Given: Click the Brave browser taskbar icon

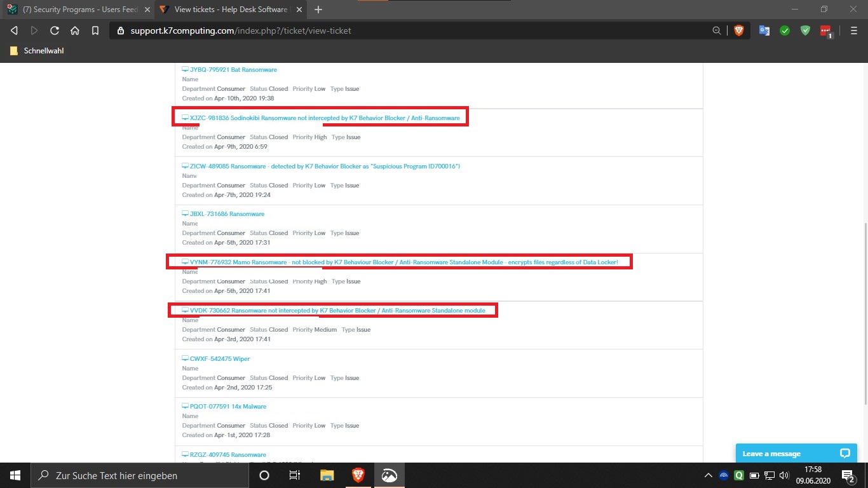Looking at the screenshot, I should 358,475.
